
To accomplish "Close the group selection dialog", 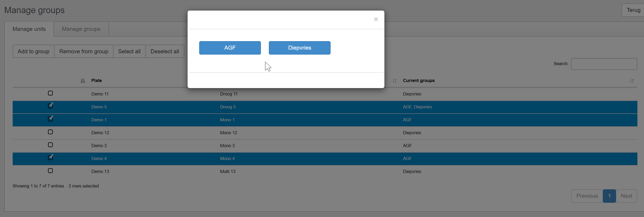I will tap(376, 19).
